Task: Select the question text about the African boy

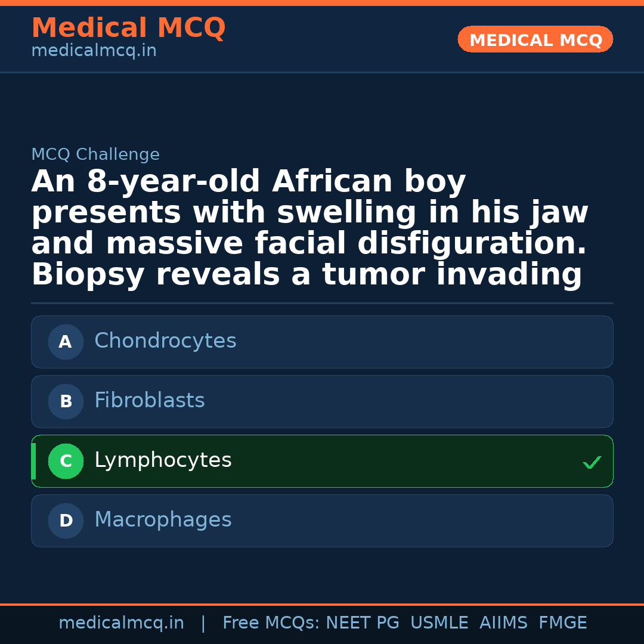Action: point(309,228)
